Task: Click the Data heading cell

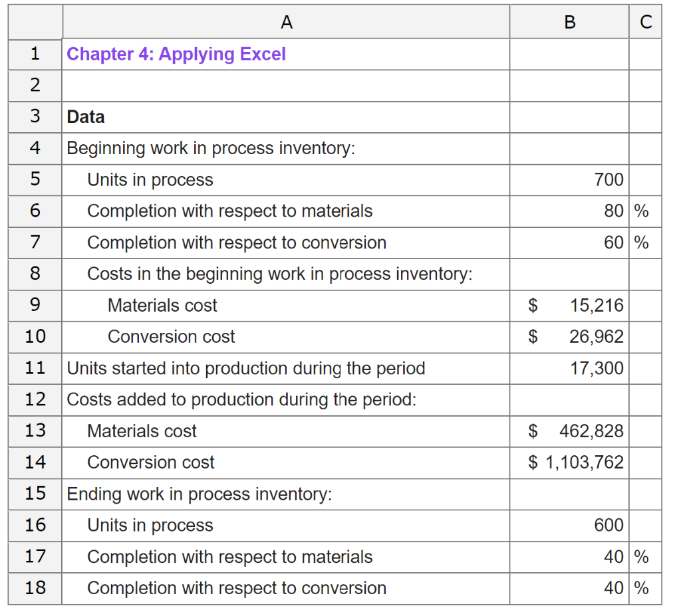Action: click(x=286, y=117)
